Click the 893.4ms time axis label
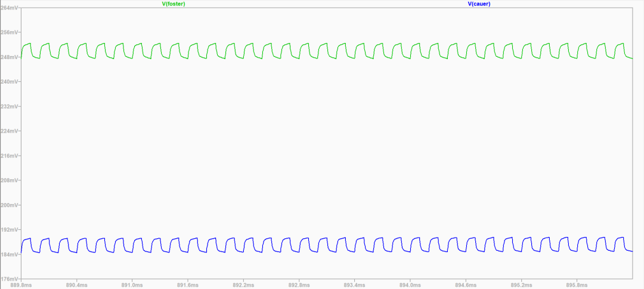This screenshot has height=289, width=644. (355, 285)
